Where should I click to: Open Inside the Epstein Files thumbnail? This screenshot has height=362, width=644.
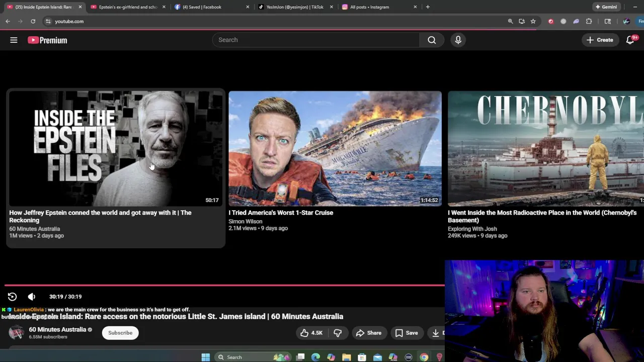click(116, 148)
